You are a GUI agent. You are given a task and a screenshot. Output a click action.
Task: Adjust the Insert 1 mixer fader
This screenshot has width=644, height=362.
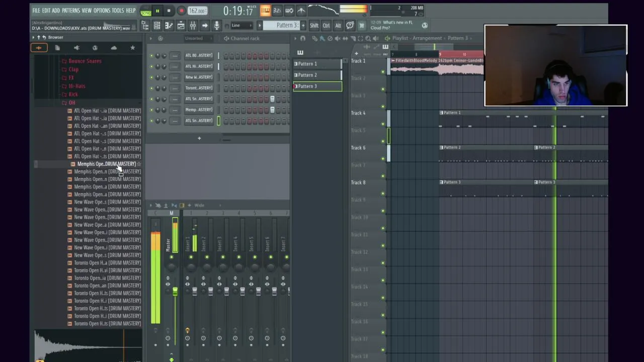(x=194, y=291)
